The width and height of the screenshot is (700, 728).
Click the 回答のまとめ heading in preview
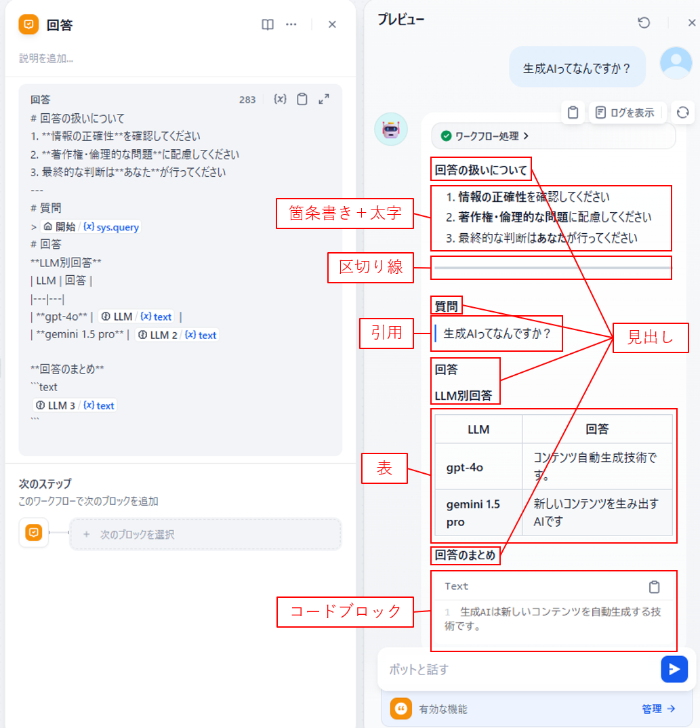(x=465, y=555)
